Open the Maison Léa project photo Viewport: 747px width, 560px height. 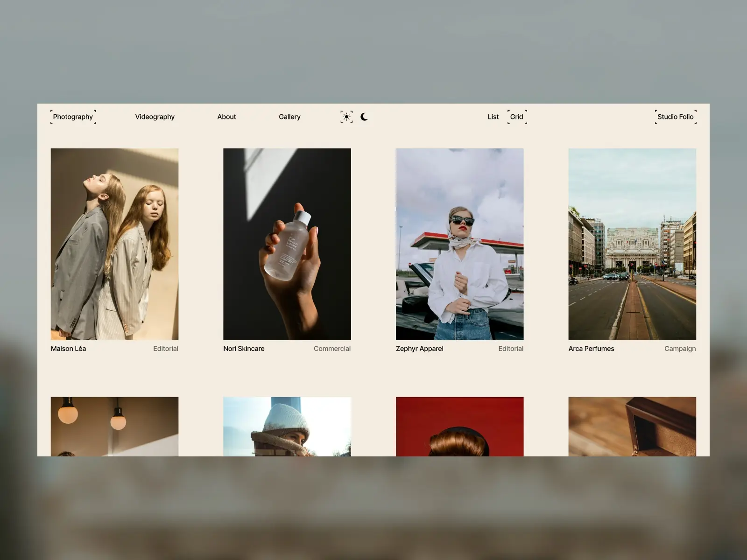(114, 244)
